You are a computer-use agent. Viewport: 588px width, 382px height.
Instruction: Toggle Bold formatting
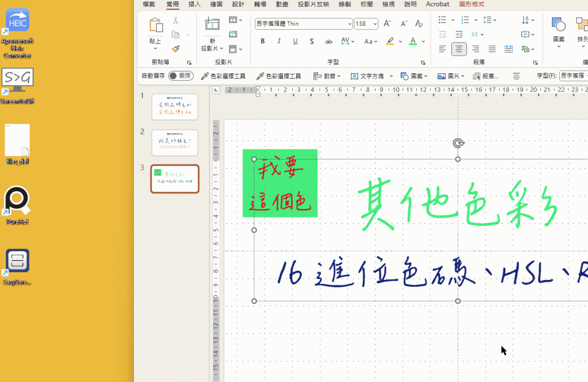coord(262,41)
